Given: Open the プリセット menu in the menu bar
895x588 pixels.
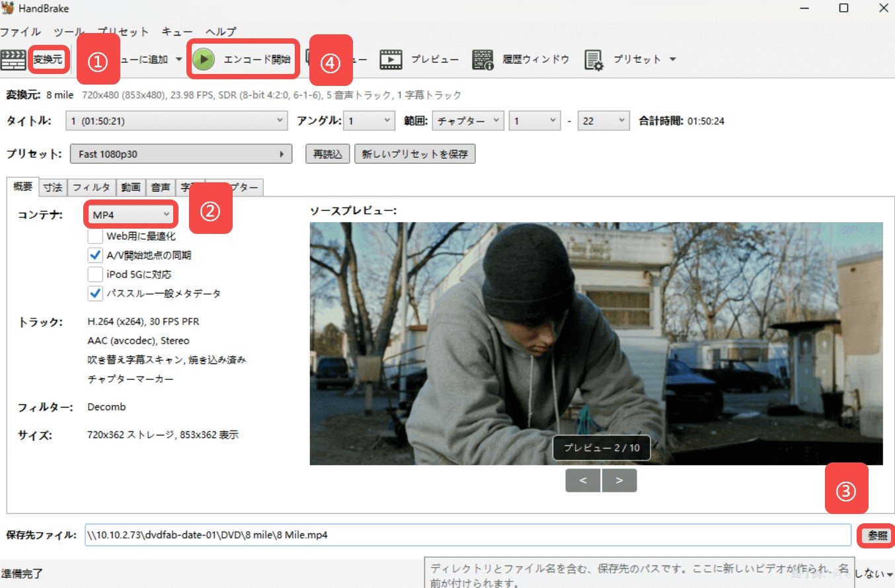Looking at the screenshot, I should point(124,32).
